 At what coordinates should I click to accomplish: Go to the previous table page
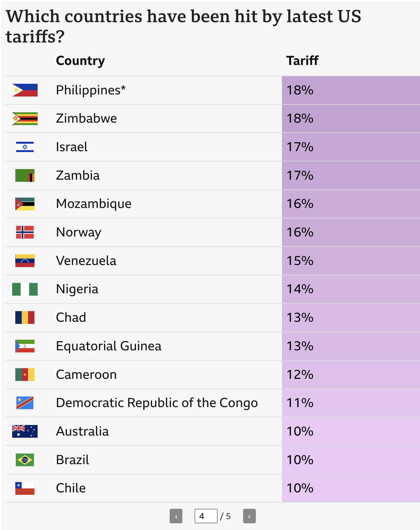[x=176, y=516]
